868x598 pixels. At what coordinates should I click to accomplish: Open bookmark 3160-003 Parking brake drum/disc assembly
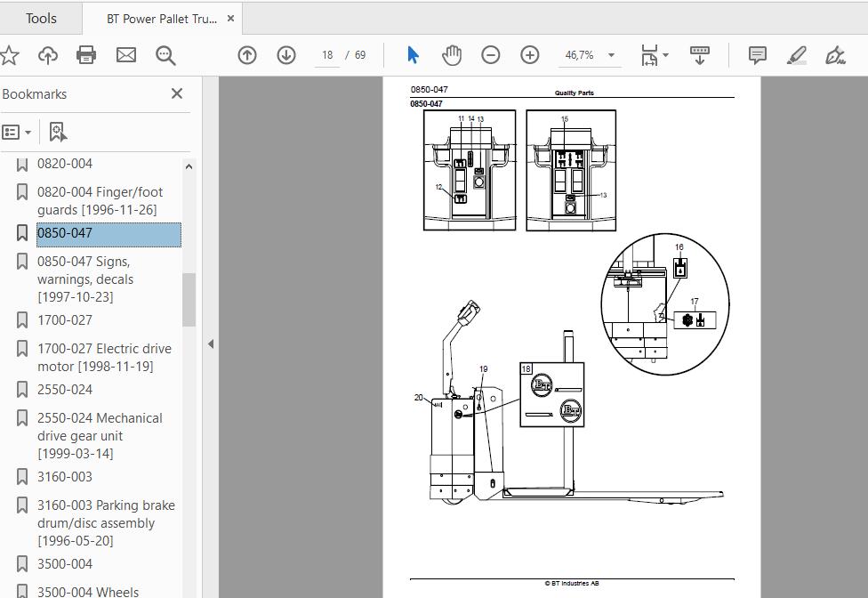pos(107,522)
